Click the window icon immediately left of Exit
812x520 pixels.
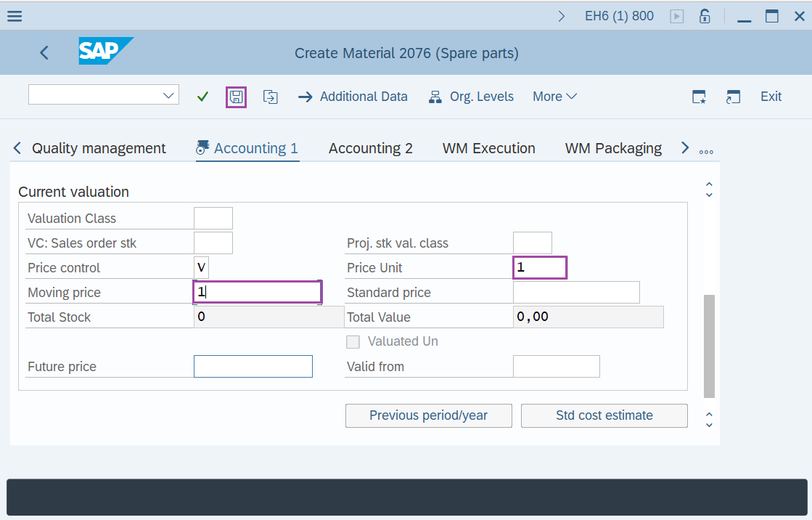point(733,97)
